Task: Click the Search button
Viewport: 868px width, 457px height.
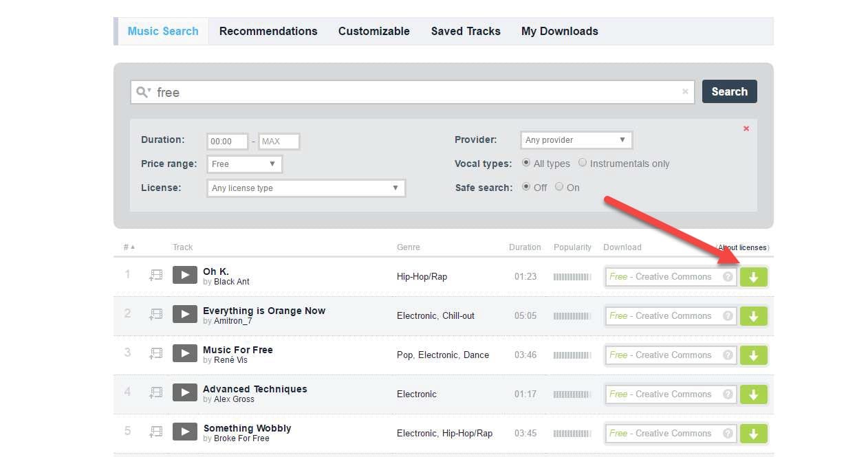Action: (x=730, y=91)
